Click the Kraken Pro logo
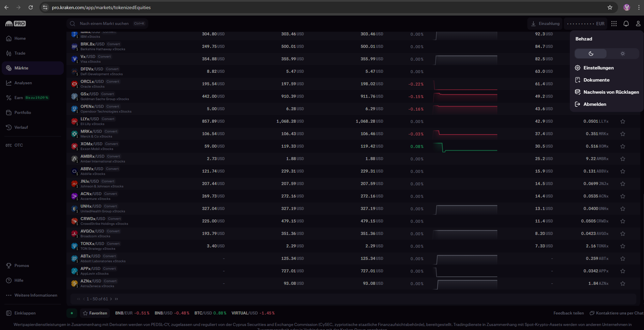This screenshot has height=330, width=644. click(x=16, y=24)
